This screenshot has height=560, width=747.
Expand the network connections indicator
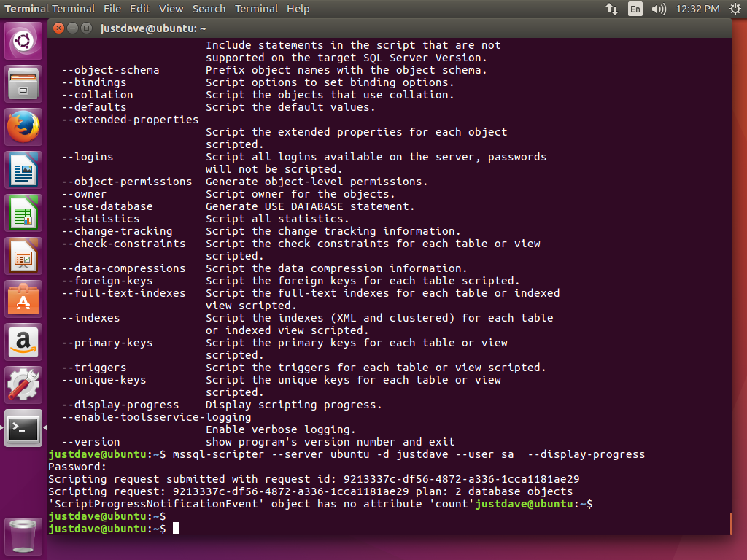click(x=612, y=9)
